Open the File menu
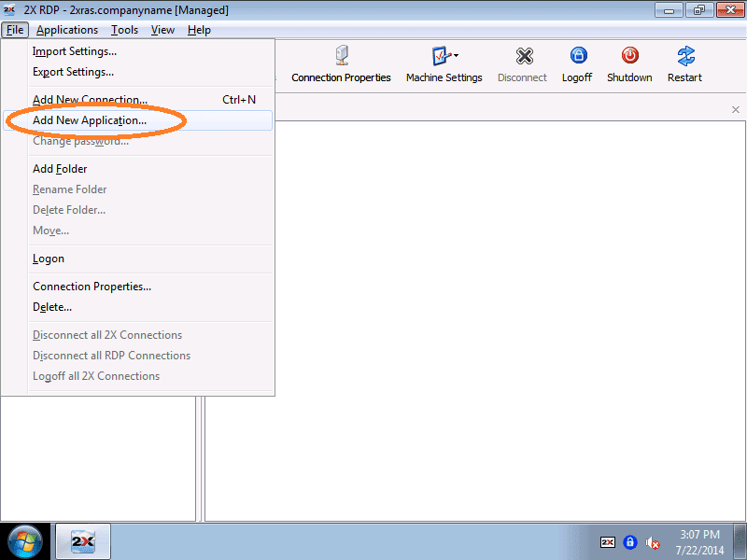The height and width of the screenshot is (560, 747). click(x=15, y=30)
